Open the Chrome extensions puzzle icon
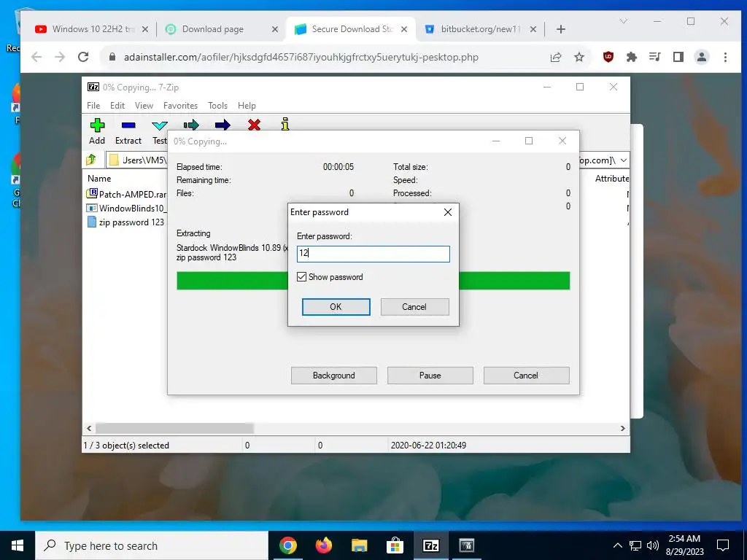This screenshot has width=747, height=560. click(632, 57)
